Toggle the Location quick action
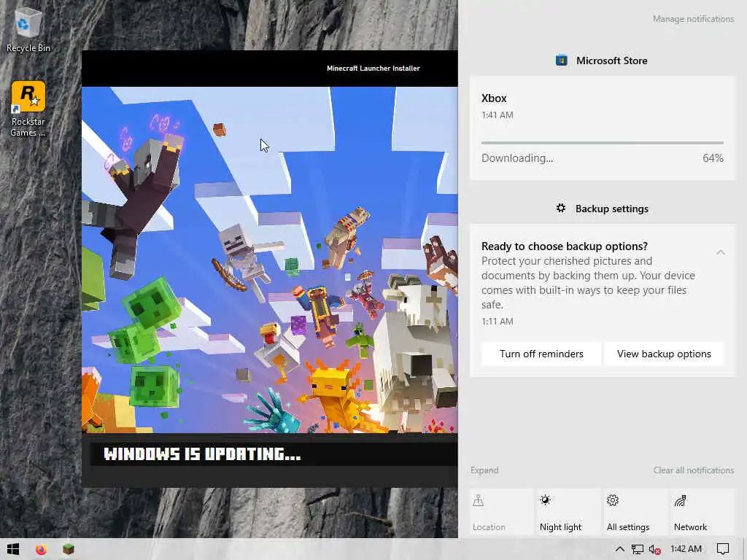Viewport: 747px width, 560px height. tap(501, 513)
